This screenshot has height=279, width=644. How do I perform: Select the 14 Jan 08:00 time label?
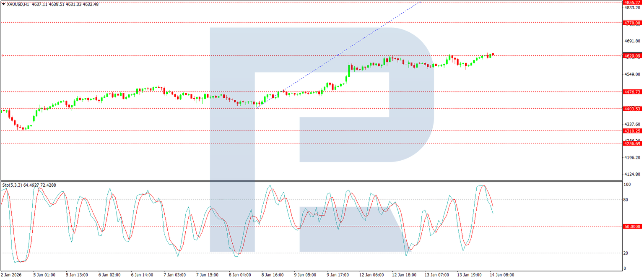pos(502,275)
